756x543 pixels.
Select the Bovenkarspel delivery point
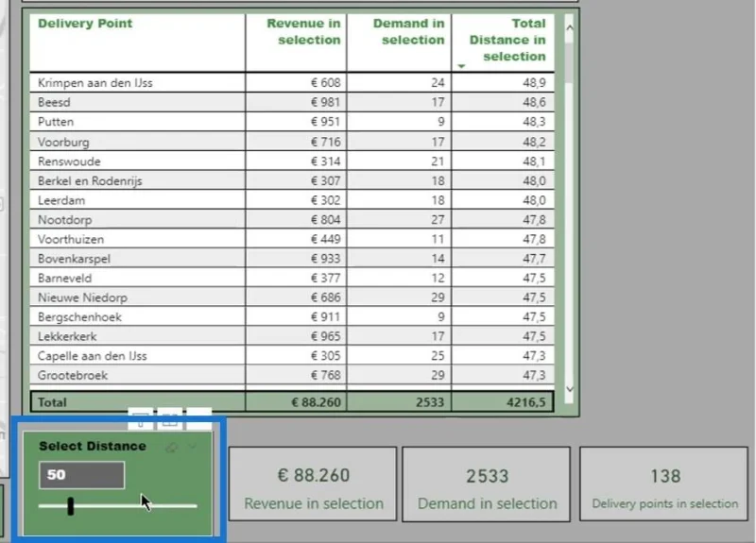[74, 259]
